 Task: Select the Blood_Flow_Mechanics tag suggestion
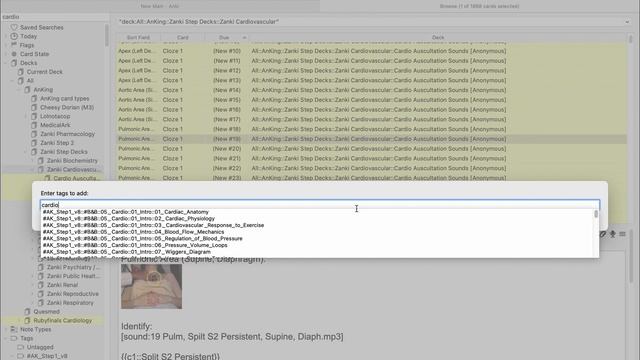coord(133,232)
